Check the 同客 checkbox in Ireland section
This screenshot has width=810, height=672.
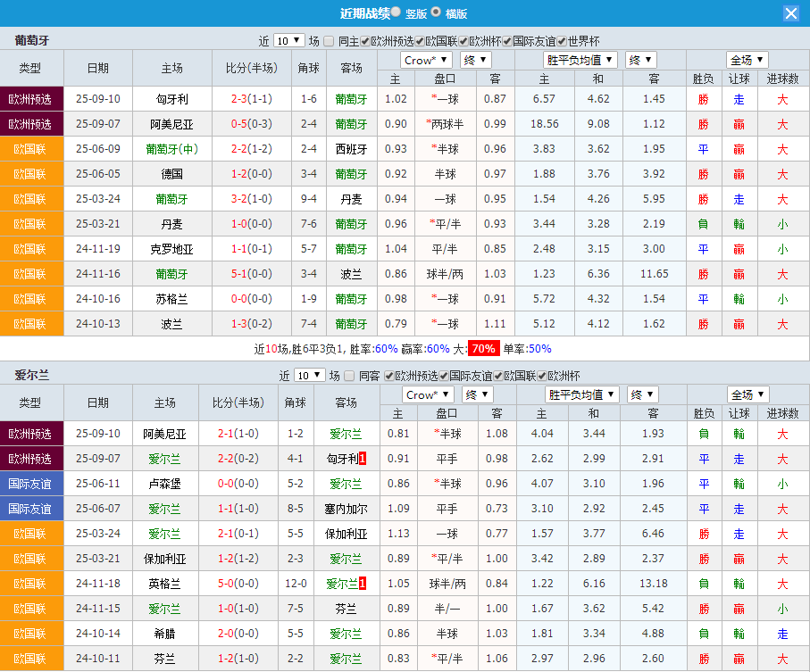[x=349, y=375]
